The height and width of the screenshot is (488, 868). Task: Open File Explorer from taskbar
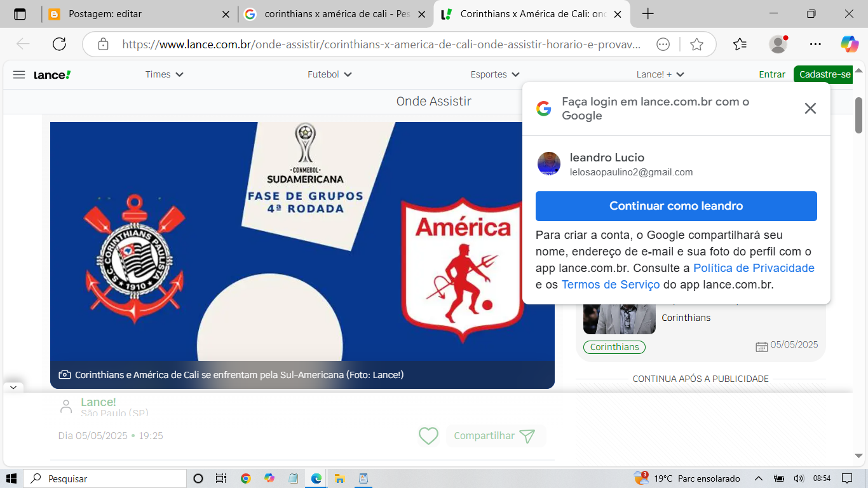[340, 478]
